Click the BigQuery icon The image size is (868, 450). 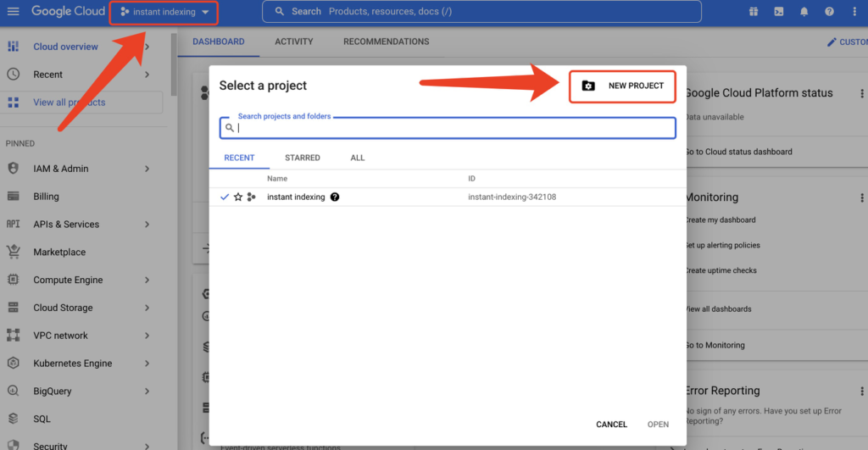[x=14, y=391]
